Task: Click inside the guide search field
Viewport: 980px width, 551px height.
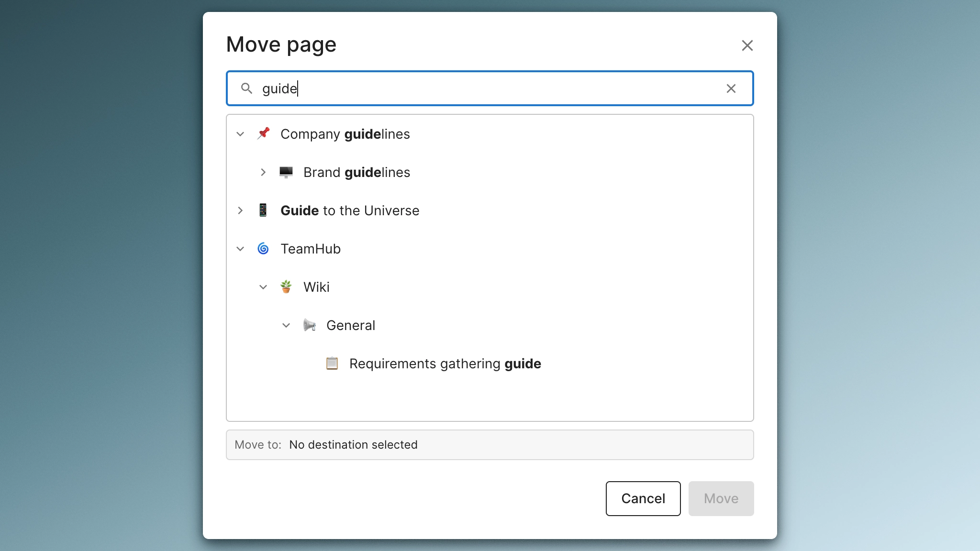Action: tap(479, 88)
